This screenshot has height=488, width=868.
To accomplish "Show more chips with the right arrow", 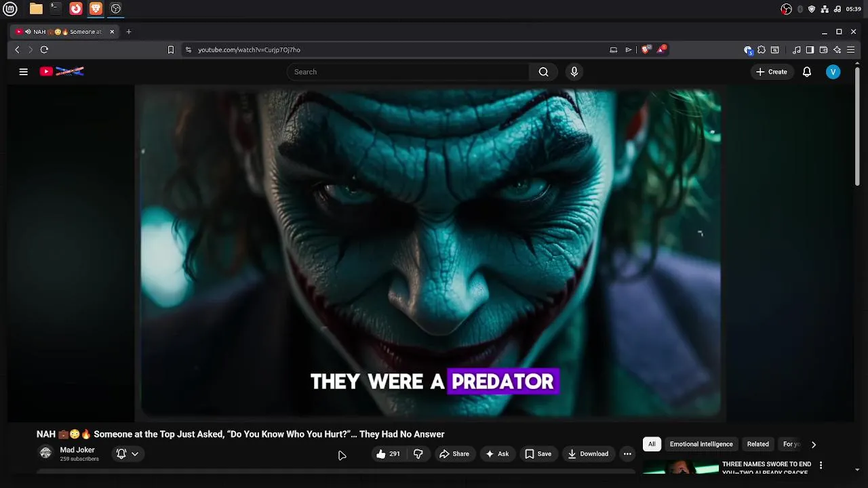I will tap(814, 445).
